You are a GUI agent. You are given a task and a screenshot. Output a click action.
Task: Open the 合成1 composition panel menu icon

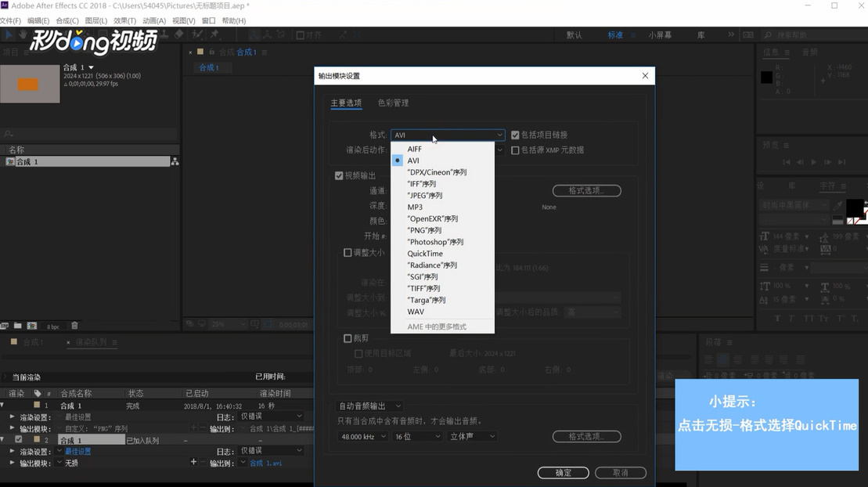265,52
